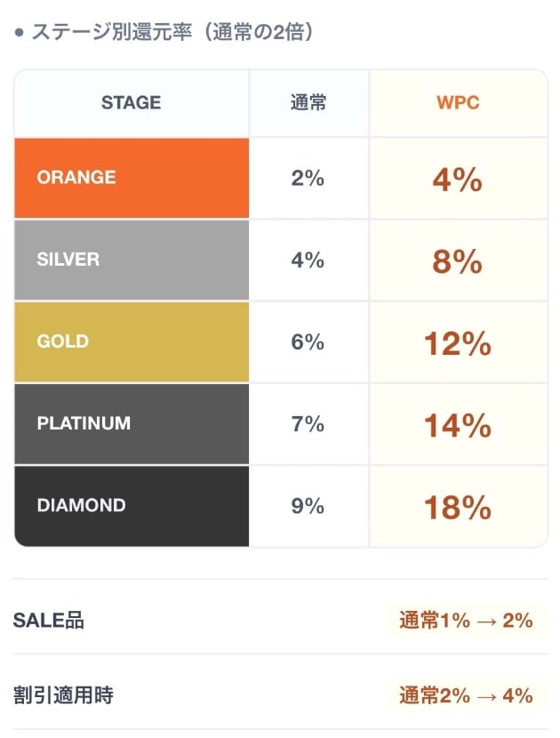Click the 通常 column header
The image size is (560, 738).
coord(308,103)
